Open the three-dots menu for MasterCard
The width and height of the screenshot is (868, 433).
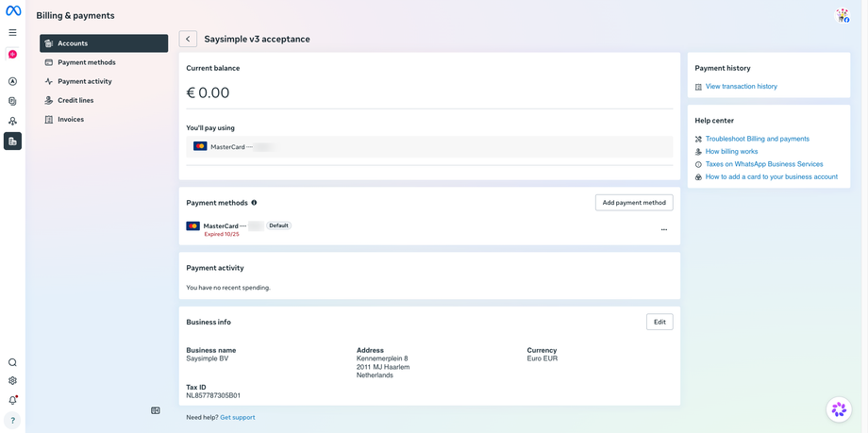tap(663, 229)
